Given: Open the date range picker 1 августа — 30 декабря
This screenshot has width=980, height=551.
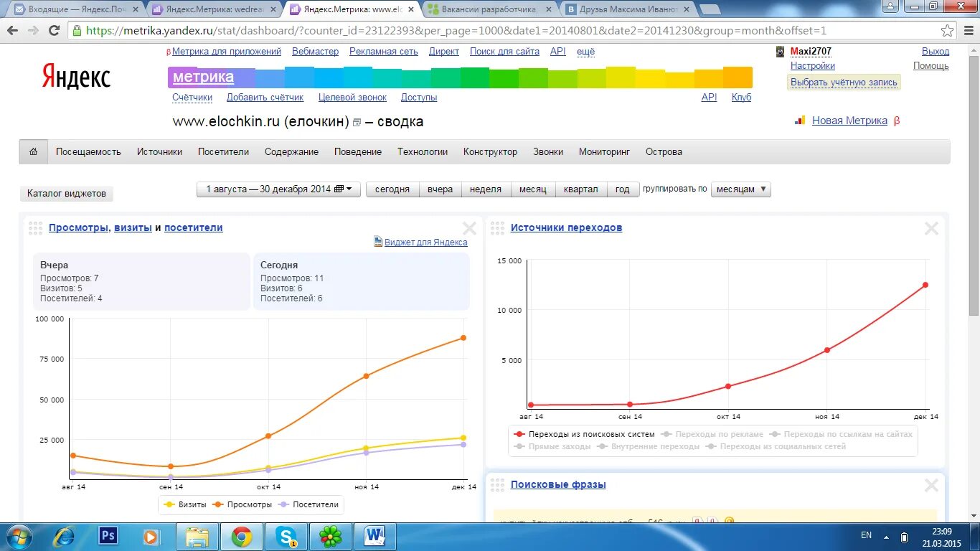Looking at the screenshot, I should click(278, 189).
